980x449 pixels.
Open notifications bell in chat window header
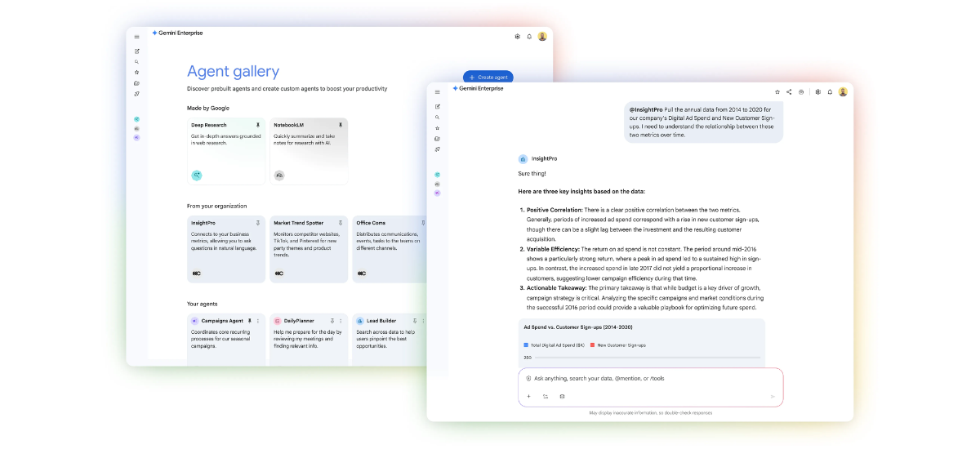coord(830,92)
